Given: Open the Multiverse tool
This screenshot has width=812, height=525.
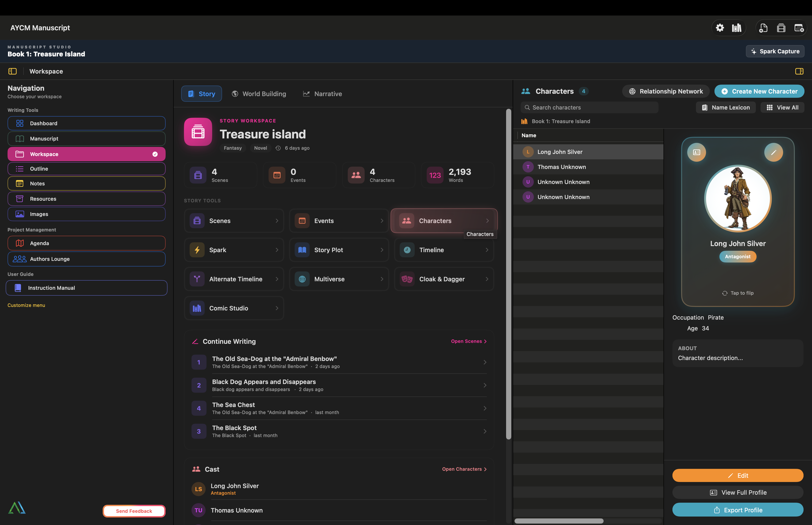Looking at the screenshot, I should click(339, 279).
